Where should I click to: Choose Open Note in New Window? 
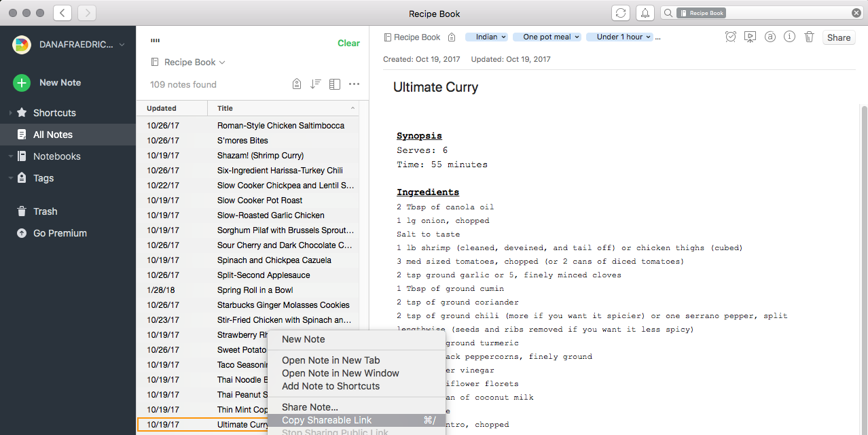pos(340,373)
